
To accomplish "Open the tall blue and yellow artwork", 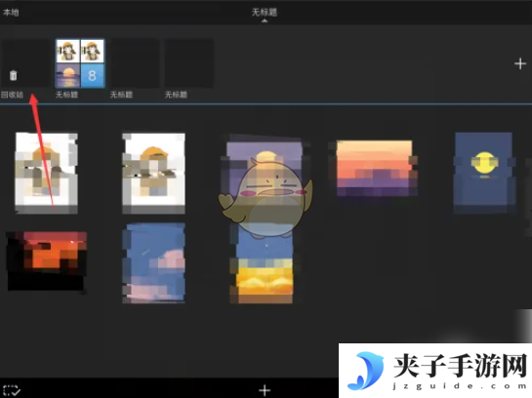I will 265,264.
